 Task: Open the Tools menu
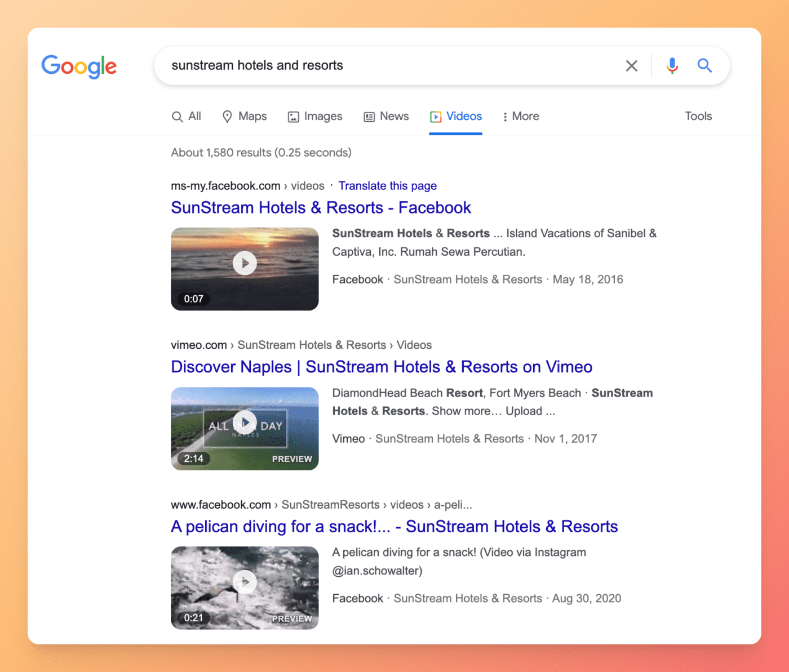(x=698, y=116)
